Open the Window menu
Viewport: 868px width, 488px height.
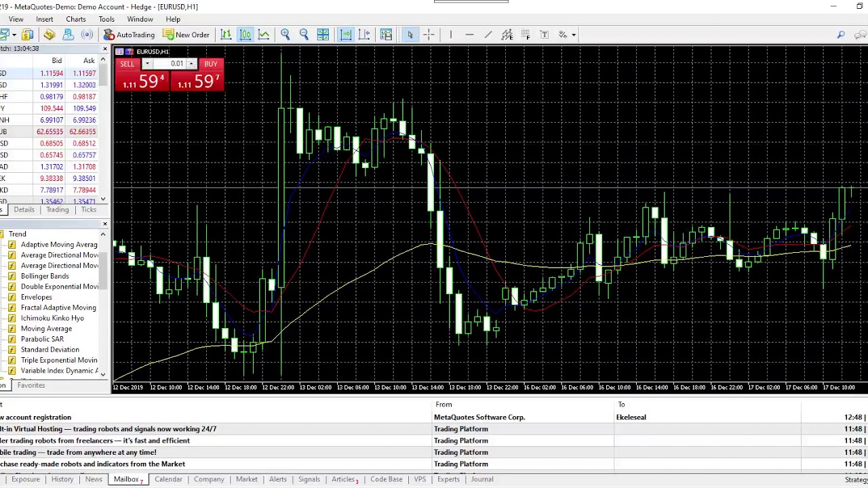click(140, 19)
